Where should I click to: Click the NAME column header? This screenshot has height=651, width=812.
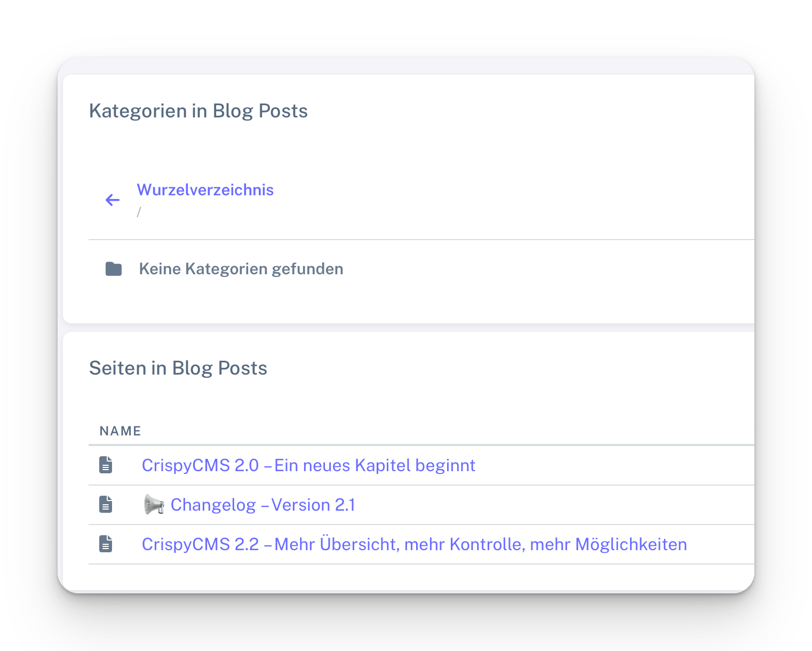tap(120, 431)
